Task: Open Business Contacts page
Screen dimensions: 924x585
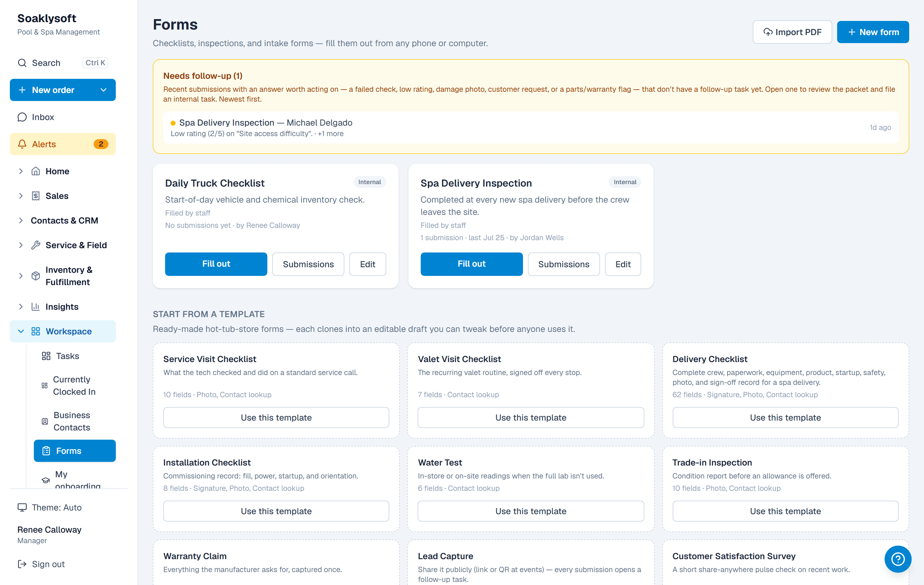Action: tap(75, 421)
